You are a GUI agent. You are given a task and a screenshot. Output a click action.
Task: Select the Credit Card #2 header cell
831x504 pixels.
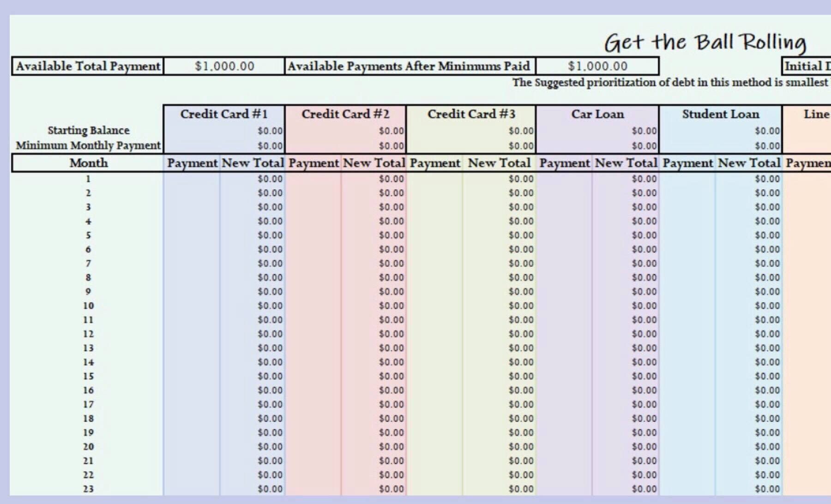(x=345, y=114)
